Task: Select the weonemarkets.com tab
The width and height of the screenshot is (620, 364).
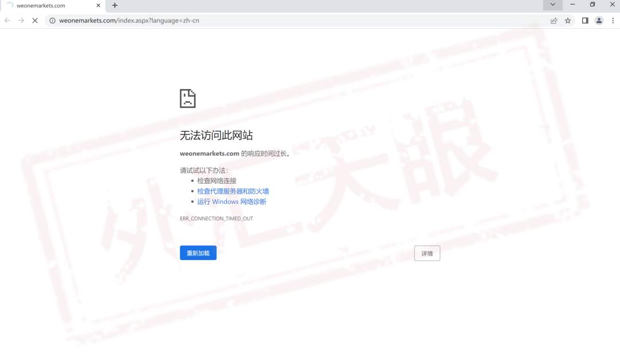Action: (53, 6)
